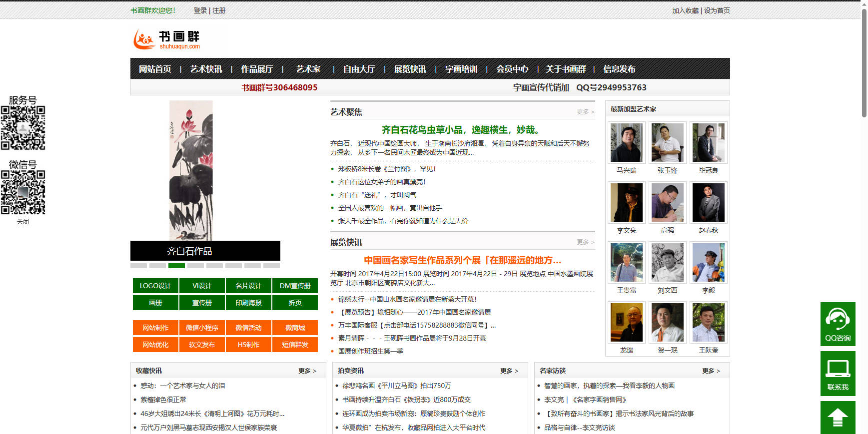Viewport: 868px width, 434px height.
Task: Open 毕冠良 artist portrait
Action: (x=709, y=143)
